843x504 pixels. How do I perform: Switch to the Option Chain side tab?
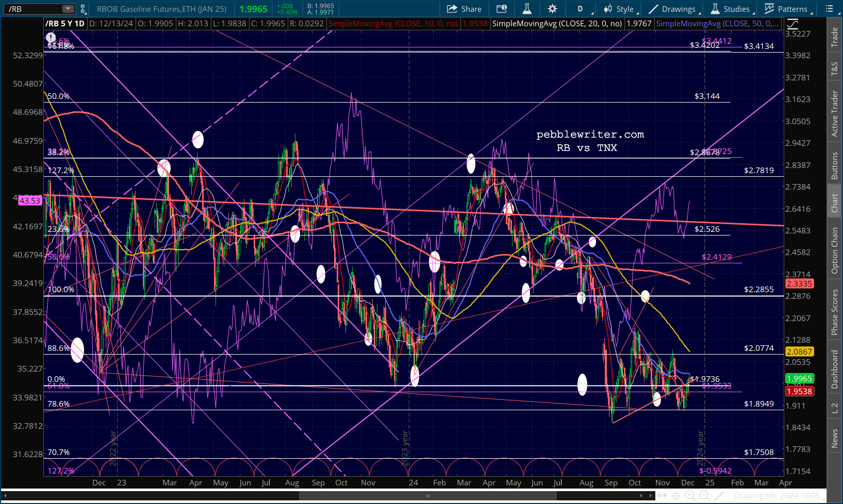coord(834,250)
